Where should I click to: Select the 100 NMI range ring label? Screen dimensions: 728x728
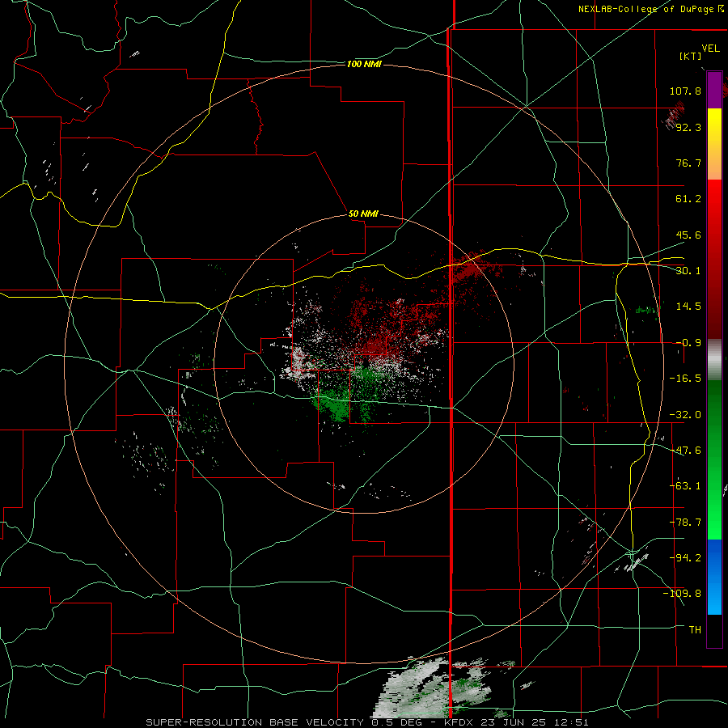(x=364, y=64)
